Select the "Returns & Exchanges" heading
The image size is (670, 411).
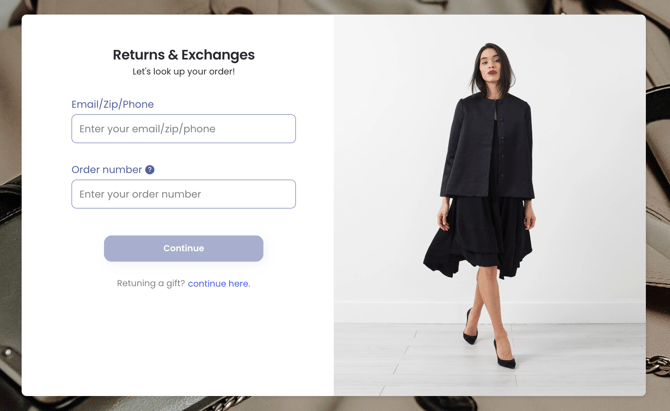(x=183, y=55)
